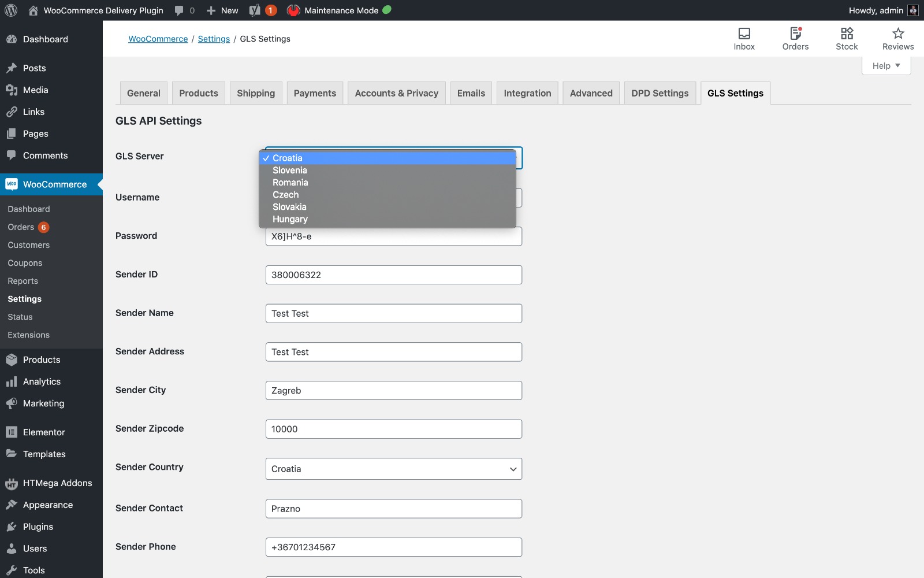Click the Pages icon in sidebar
924x578 pixels.
(x=12, y=134)
